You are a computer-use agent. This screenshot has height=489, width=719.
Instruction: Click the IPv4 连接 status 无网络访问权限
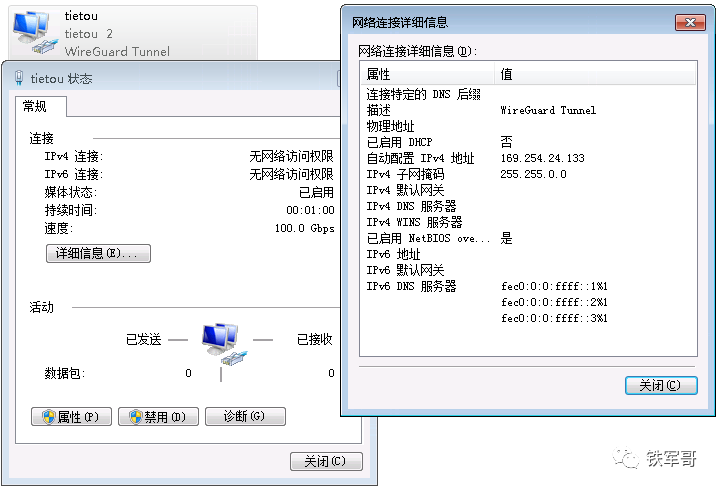[291, 156]
